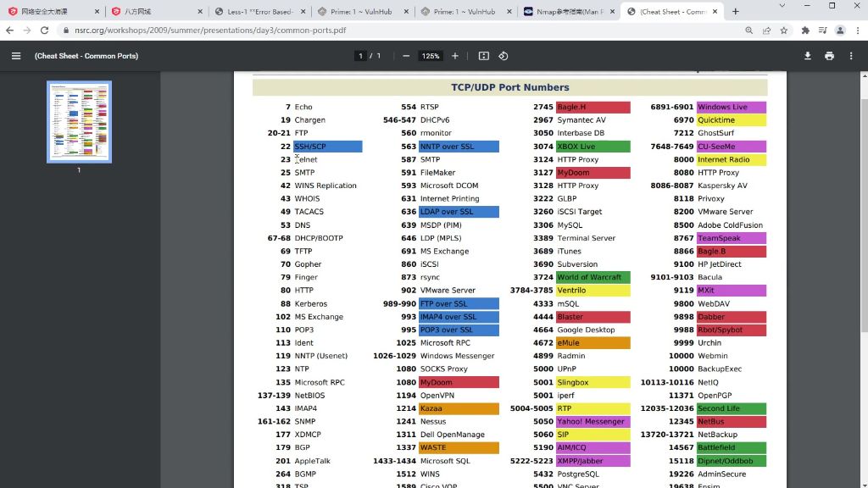Click the page number input field
Image resolution: width=868 pixels, height=488 pixels.
[x=360, y=56]
